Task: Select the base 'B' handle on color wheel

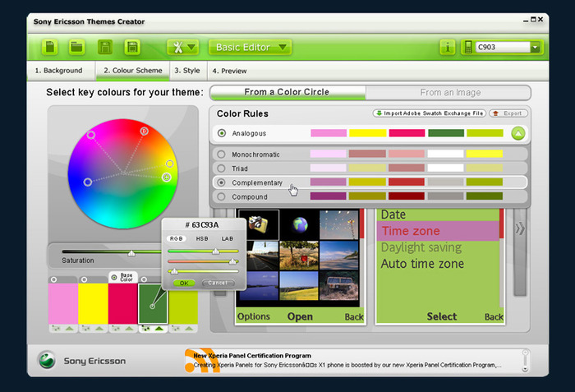Action: point(144,131)
